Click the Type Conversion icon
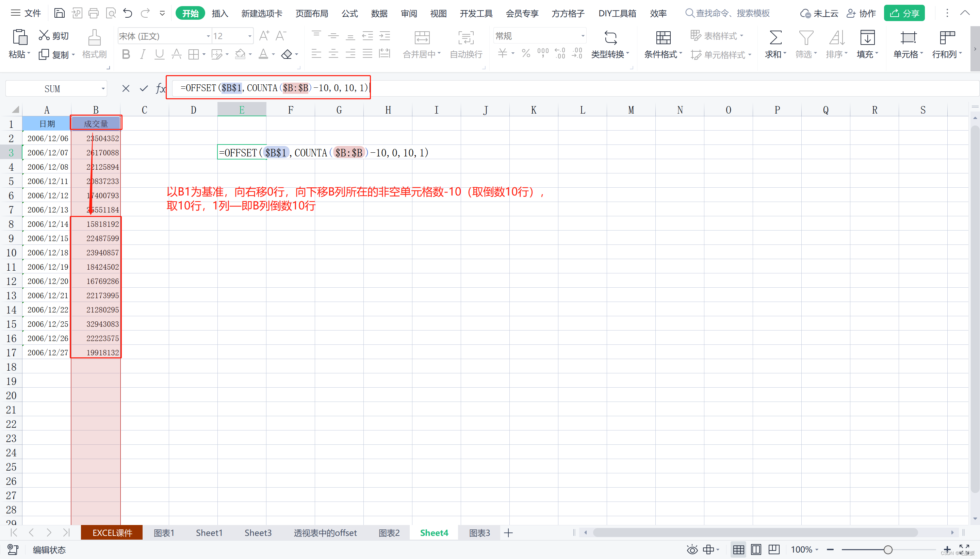980x559 pixels. click(610, 38)
